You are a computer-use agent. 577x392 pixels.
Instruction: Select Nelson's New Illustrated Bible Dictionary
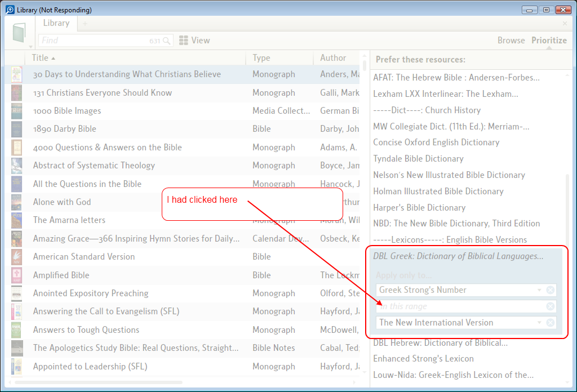tap(449, 175)
